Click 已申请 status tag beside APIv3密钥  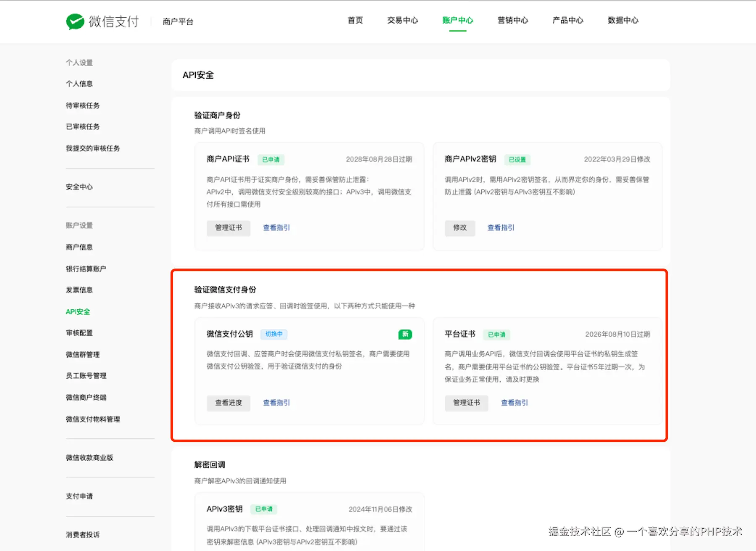(x=264, y=509)
